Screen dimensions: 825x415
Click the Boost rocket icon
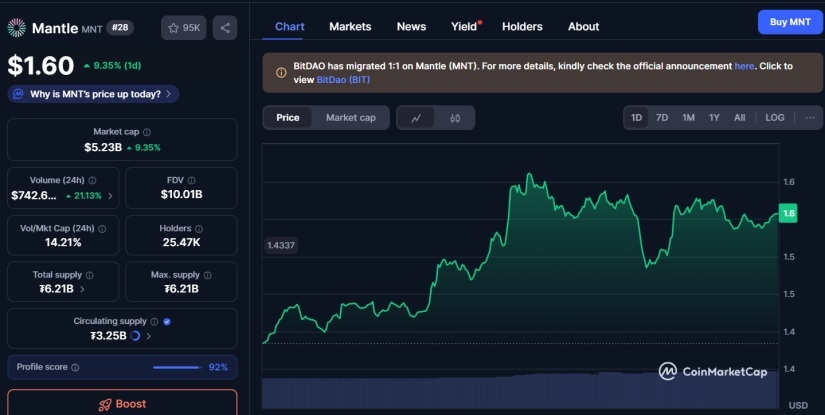(105, 404)
